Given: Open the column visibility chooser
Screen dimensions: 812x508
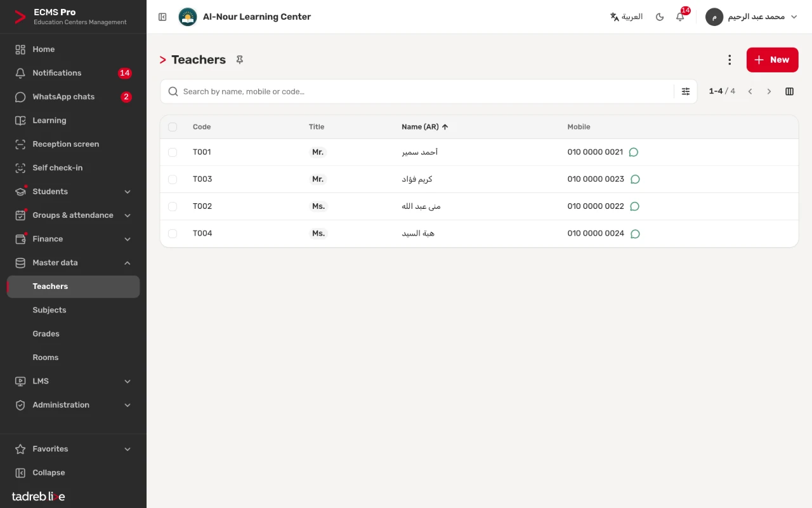Looking at the screenshot, I should click(x=789, y=91).
